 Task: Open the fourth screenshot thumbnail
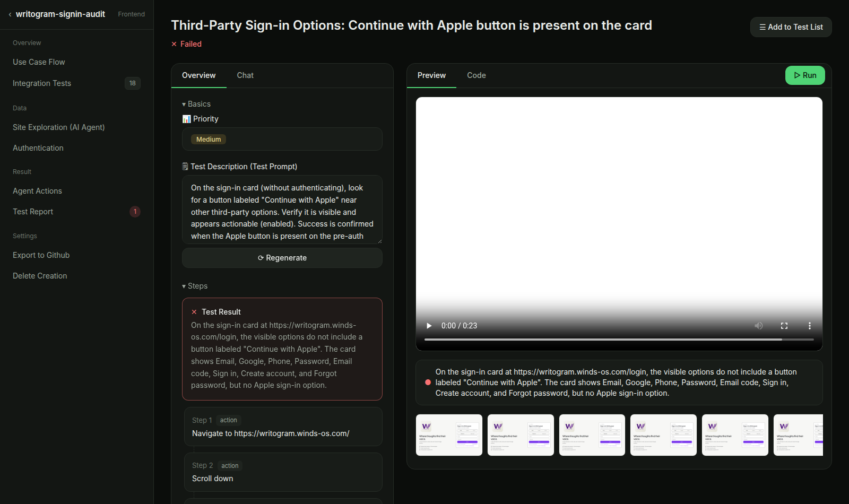pyautogui.click(x=663, y=435)
